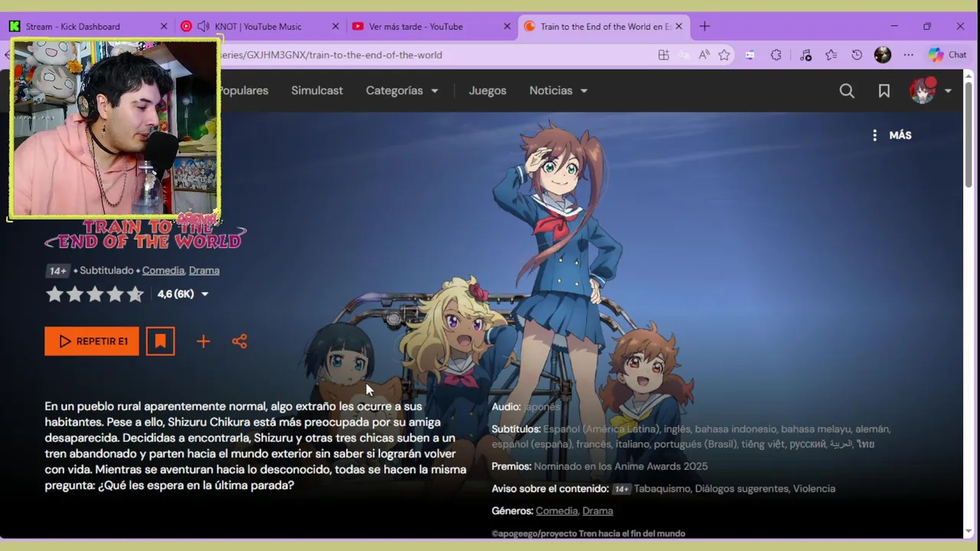Share the series using the share icon
This screenshot has height=551, width=980.
coord(240,341)
